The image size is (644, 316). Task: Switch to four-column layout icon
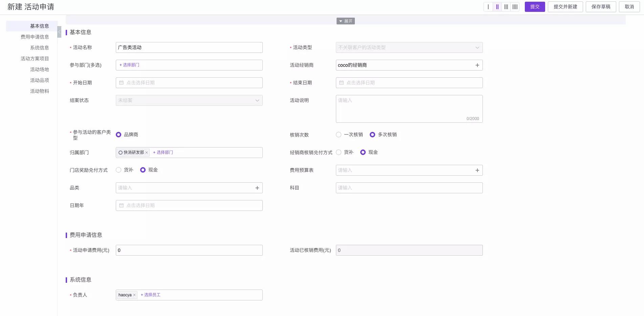coord(515,7)
